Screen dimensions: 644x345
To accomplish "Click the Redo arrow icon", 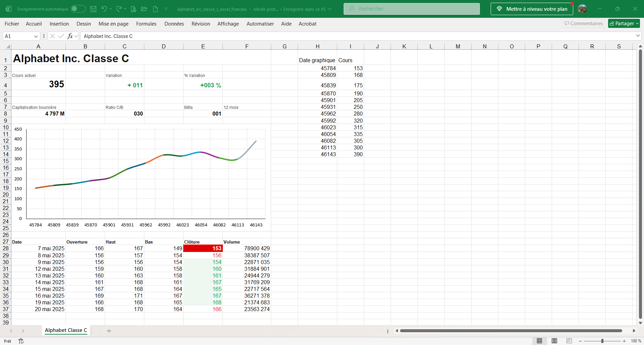I will 119,9.
